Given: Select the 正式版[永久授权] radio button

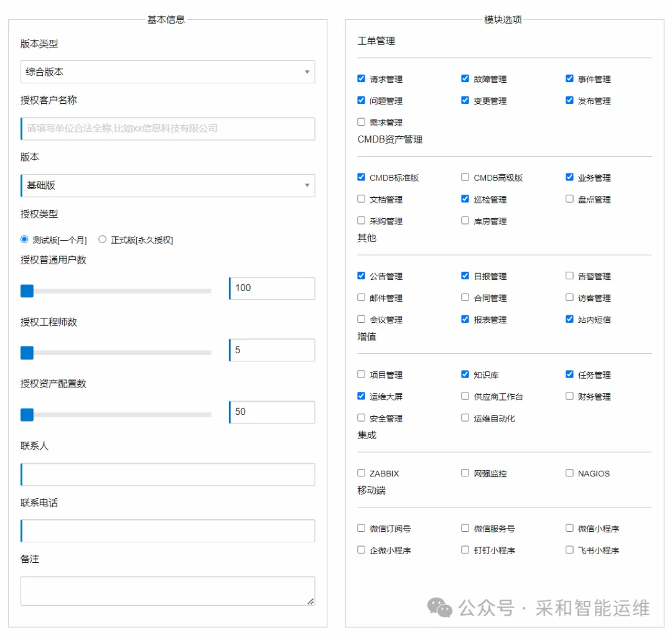Looking at the screenshot, I should 102,239.
